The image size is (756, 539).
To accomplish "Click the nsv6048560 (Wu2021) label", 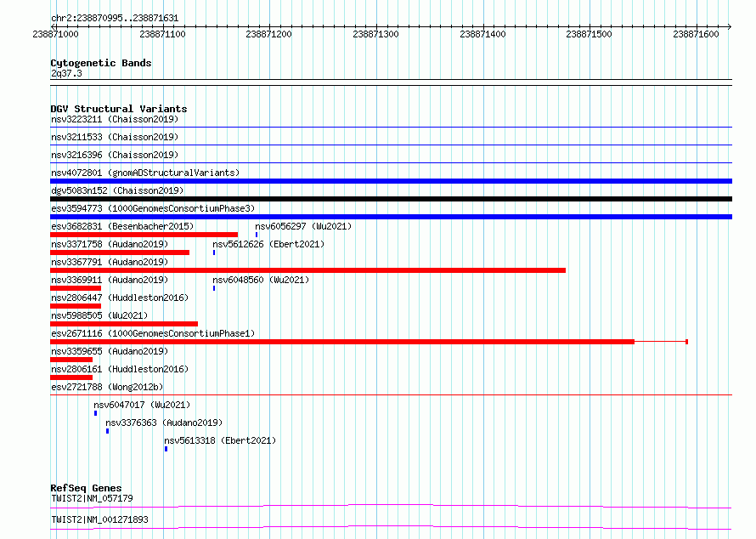I will (261, 280).
